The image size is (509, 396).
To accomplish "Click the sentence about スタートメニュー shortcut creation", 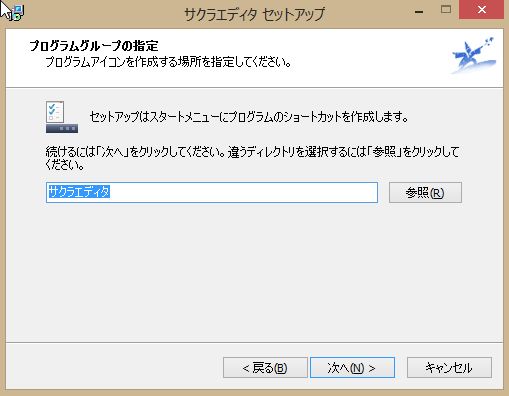I will tap(249, 117).
